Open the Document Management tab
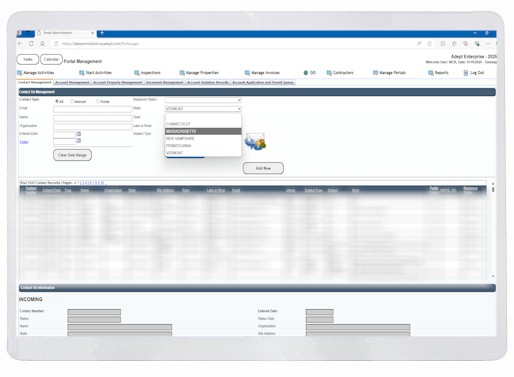This screenshot has height=377, width=514. pyautogui.click(x=165, y=82)
